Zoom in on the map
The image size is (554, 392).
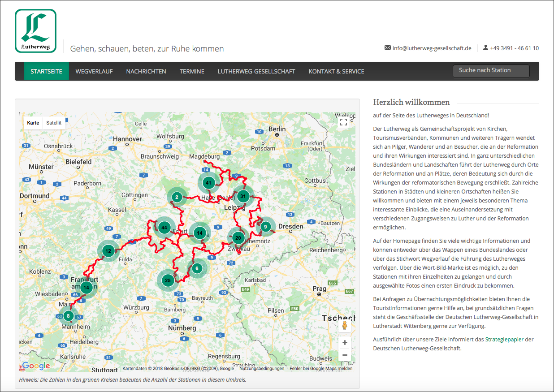pos(345,343)
